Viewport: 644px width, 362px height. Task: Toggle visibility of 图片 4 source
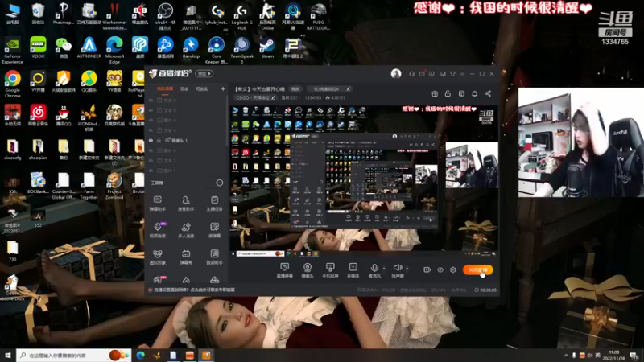pos(151,150)
